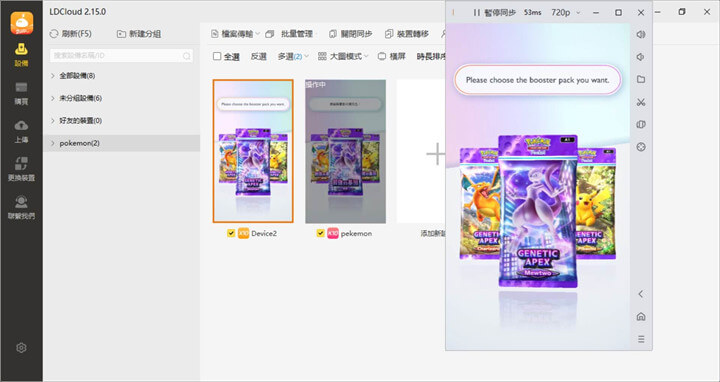Raise volume in the device window toolbar
720x382 pixels.
click(641, 34)
